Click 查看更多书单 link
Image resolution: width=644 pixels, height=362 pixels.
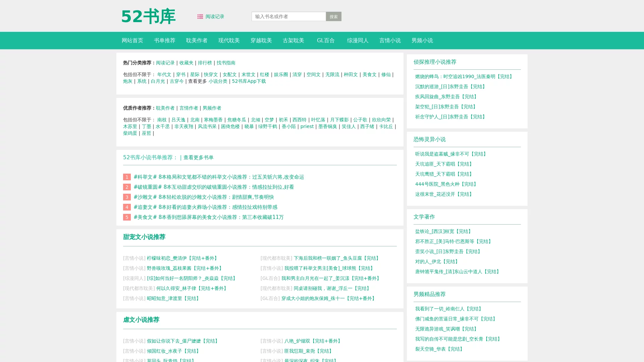tap(199, 158)
